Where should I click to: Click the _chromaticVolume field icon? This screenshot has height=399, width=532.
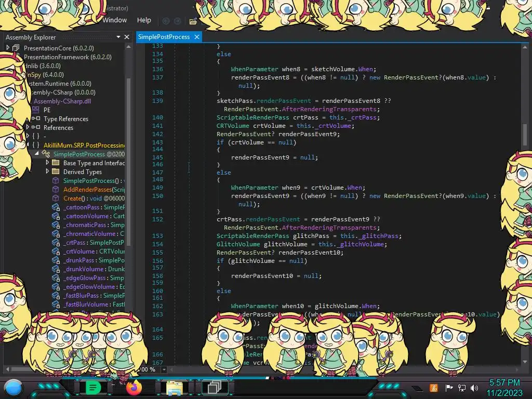(x=56, y=233)
